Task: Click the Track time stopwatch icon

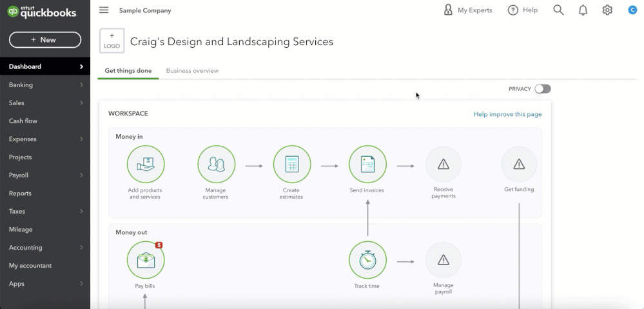Action: [367, 260]
